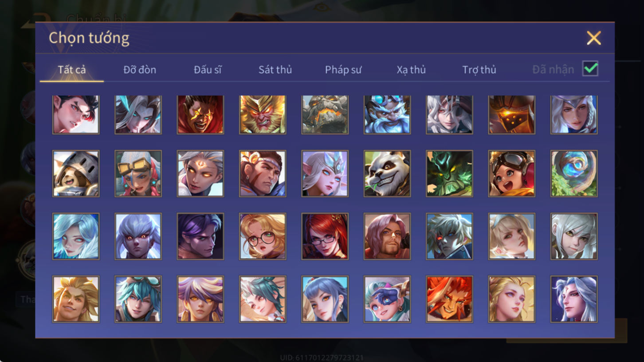Toggle the Đã nhận checkbox
Viewport: 644px width, 362px height.
[x=590, y=69]
